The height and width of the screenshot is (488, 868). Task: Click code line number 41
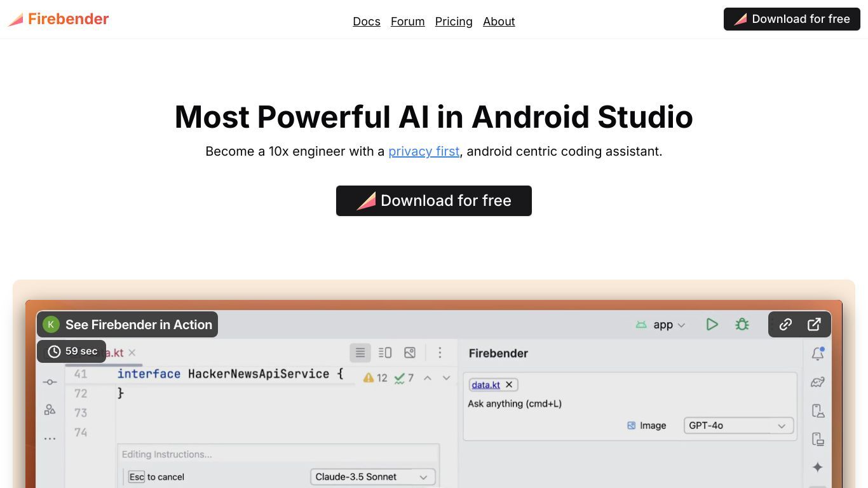pyautogui.click(x=81, y=374)
